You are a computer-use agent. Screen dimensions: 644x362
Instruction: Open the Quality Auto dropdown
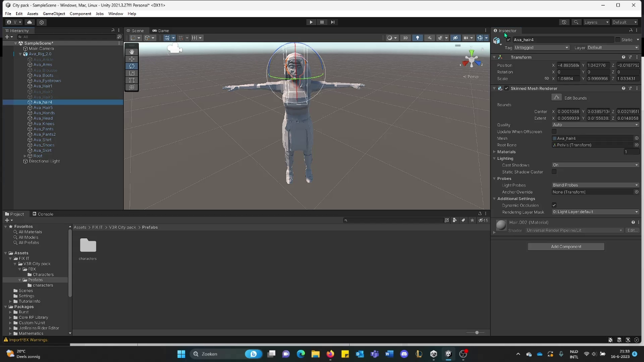click(595, 125)
